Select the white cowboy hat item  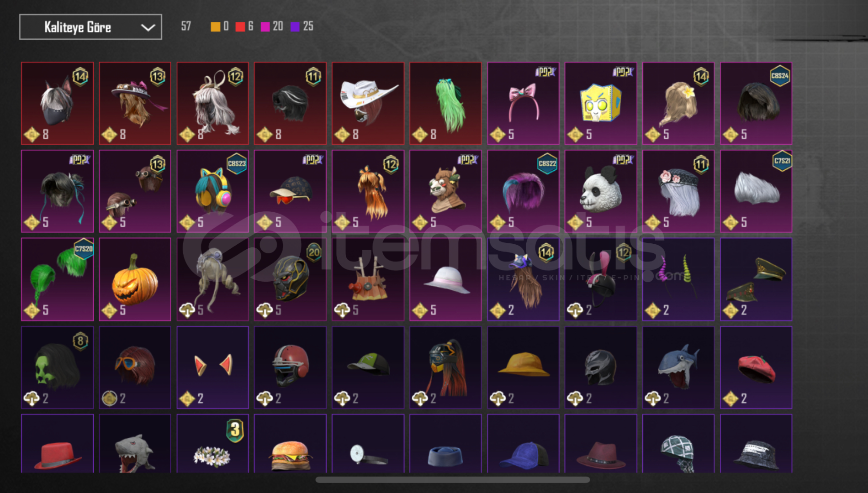(x=368, y=104)
